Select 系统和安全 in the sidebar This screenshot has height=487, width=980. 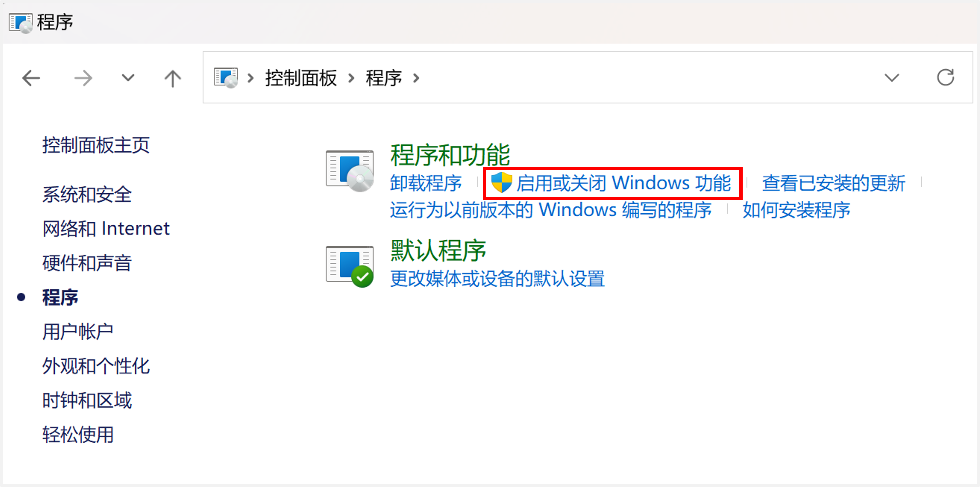(x=87, y=194)
